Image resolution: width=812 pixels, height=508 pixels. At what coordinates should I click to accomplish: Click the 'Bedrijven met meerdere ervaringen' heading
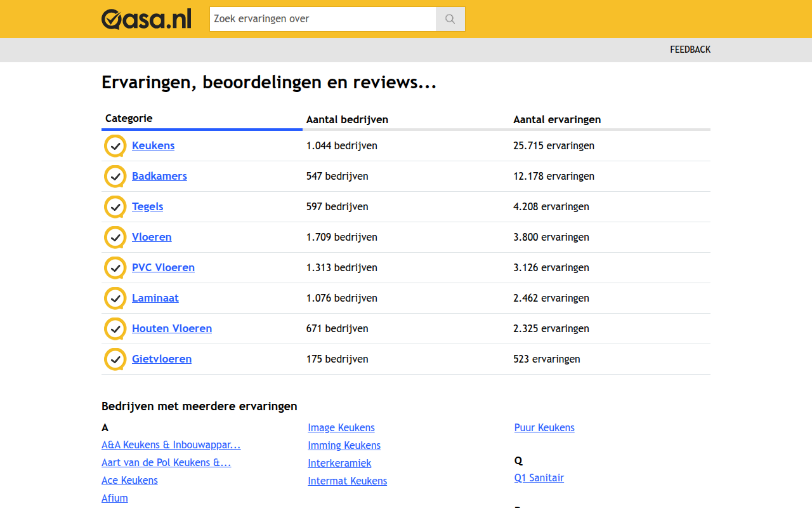(199, 406)
